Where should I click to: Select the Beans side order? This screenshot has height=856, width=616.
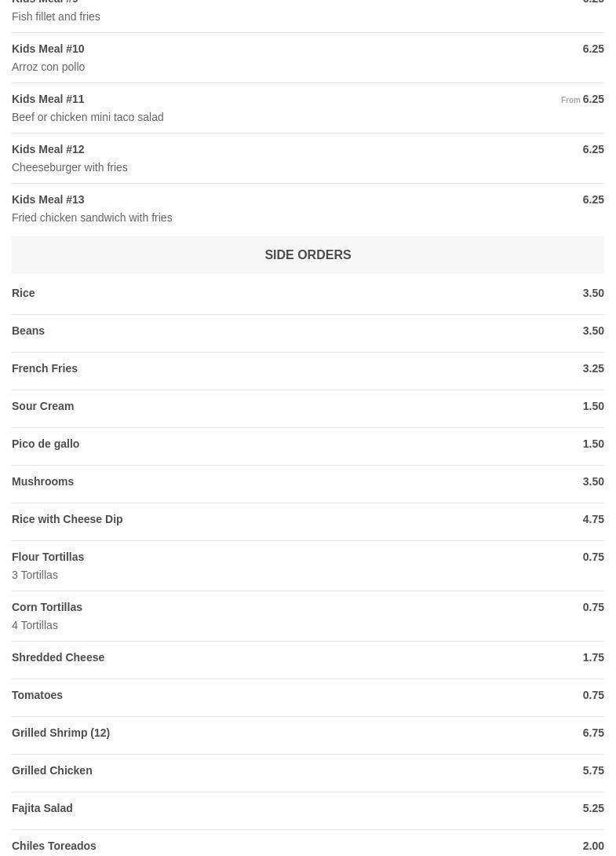[28, 331]
